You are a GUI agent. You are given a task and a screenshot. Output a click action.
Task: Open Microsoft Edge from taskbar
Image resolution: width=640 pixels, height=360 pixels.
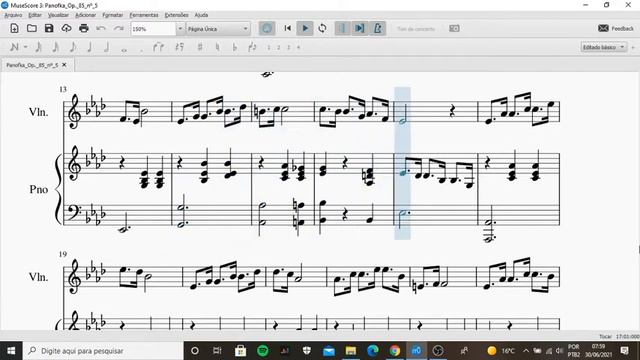click(x=372, y=351)
